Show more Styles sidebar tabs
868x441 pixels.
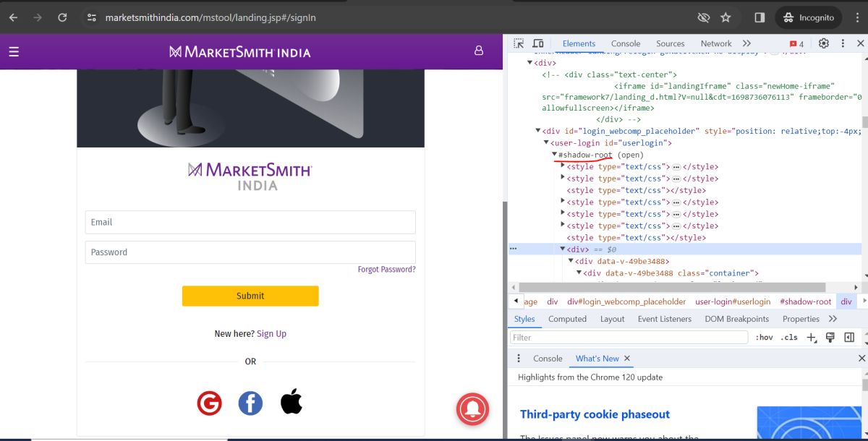(833, 319)
